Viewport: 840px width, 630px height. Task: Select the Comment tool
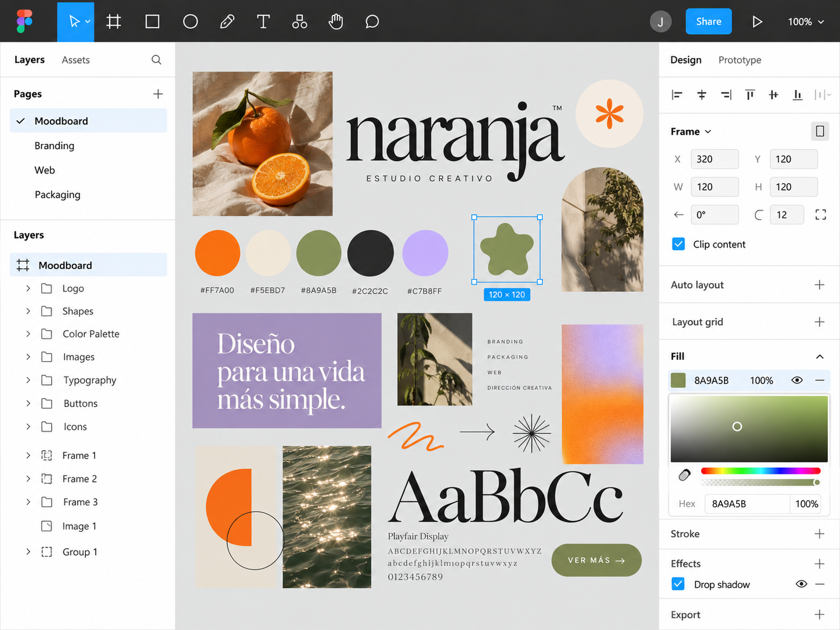372,21
